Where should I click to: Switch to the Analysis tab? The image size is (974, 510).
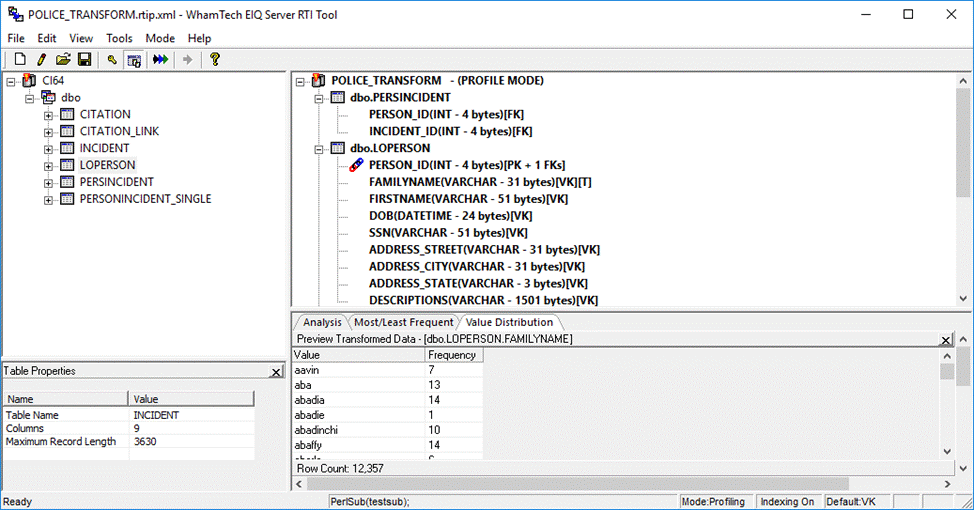point(322,322)
